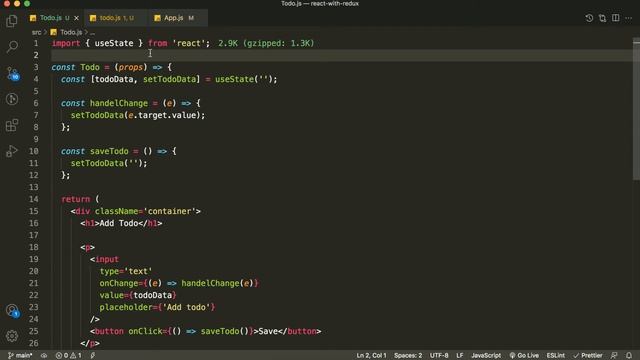Expand the breadcrumb ellipsis symbol
This screenshot has height=360, width=640.
click(93, 32)
